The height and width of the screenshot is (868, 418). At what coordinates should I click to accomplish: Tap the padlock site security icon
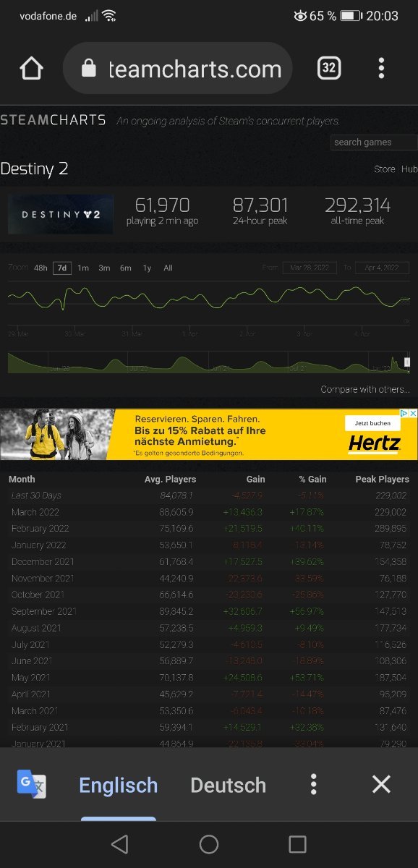click(89, 68)
